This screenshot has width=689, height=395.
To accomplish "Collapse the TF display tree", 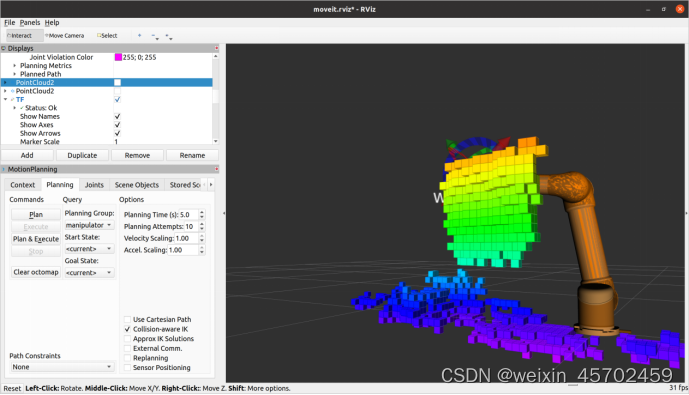I will (5, 100).
